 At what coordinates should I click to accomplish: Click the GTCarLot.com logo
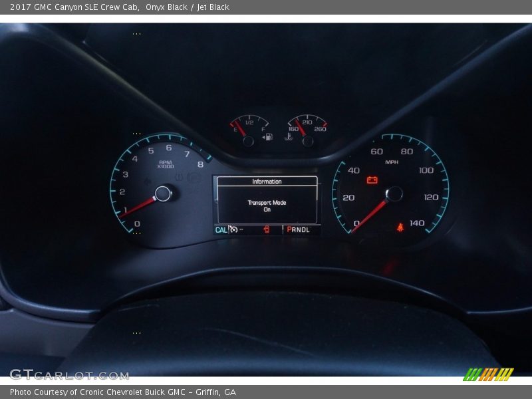pos(69,374)
